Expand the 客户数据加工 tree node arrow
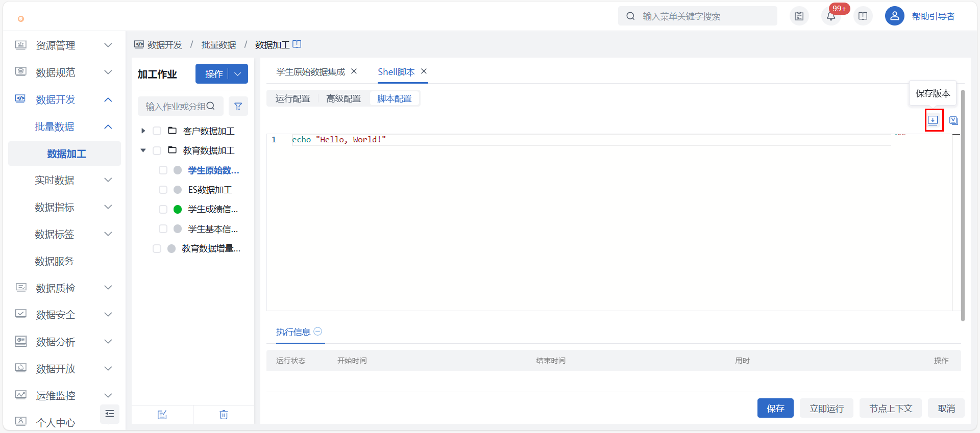 [143, 131]
